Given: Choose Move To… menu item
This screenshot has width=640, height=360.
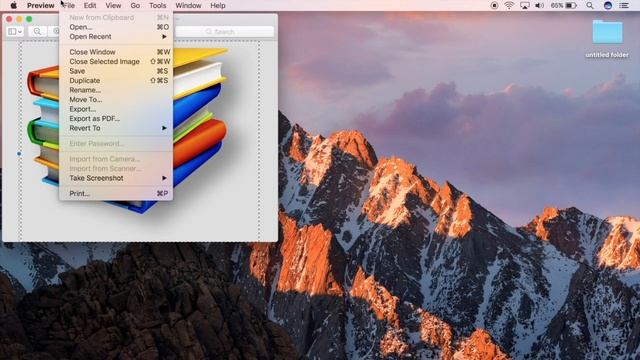Looking at the screenshot, I should pos(116,99).
